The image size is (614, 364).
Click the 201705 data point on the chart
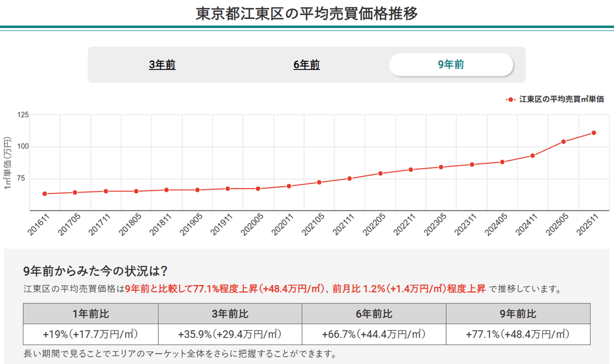click(75, 192)
